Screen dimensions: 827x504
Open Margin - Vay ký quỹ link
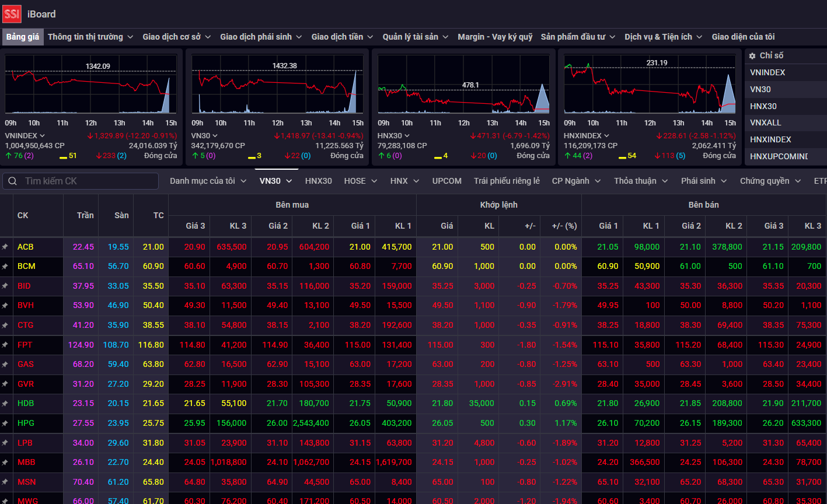coord(495,37)
